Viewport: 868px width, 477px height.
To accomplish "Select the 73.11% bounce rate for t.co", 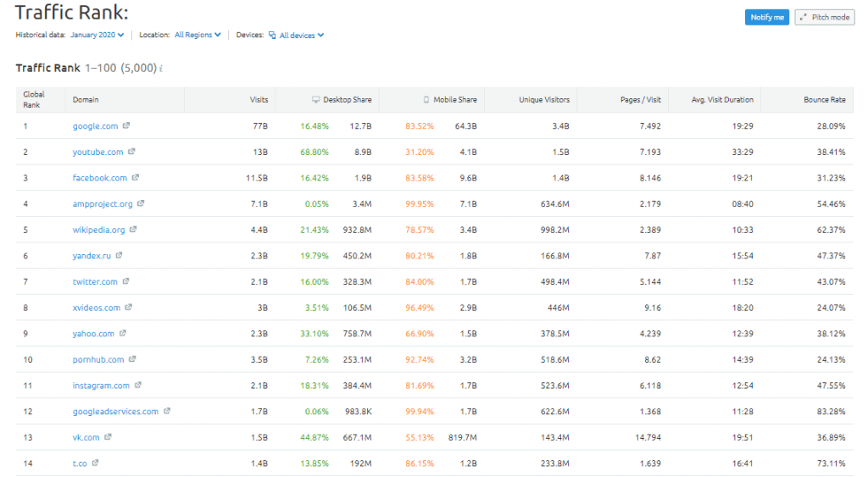I will pyautogui.click(x=832, y=463).
